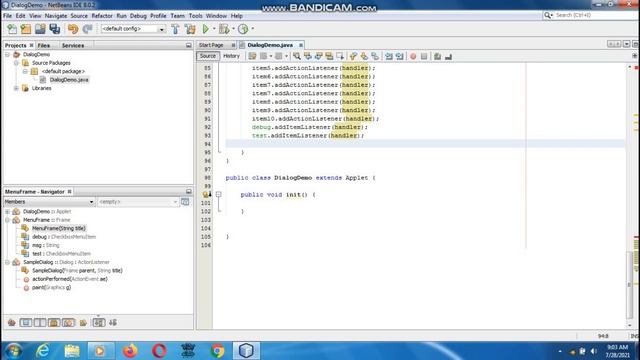
Task: Toggle Show Static Members in Navigator
Action: (x=40, y=322)
